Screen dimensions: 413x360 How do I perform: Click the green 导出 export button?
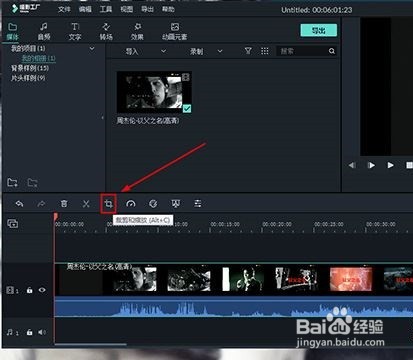tap(319, 30)
